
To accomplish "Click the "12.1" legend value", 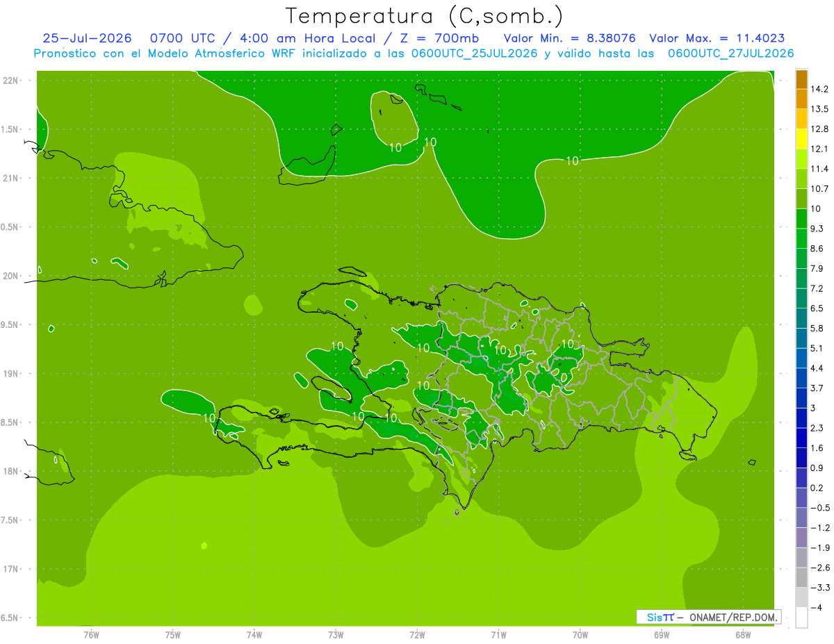I will point(819,149).
